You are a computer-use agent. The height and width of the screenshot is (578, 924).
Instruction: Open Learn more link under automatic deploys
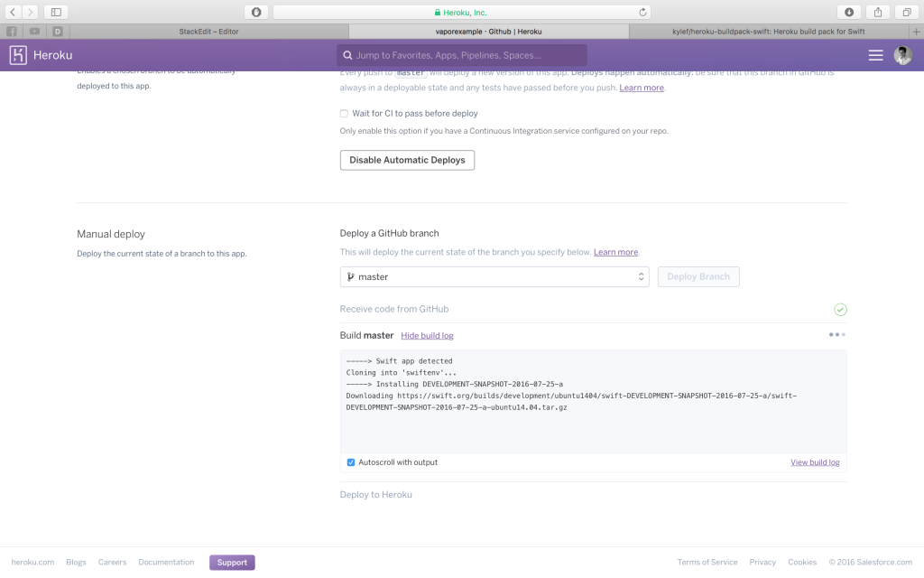pyautogui.click(x=642, y=88)
